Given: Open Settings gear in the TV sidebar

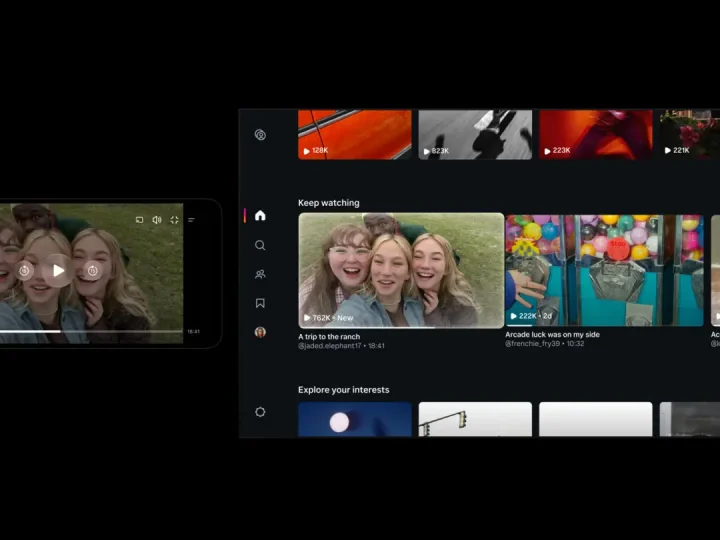Looking at the screenshot, I should click(260, 412).
